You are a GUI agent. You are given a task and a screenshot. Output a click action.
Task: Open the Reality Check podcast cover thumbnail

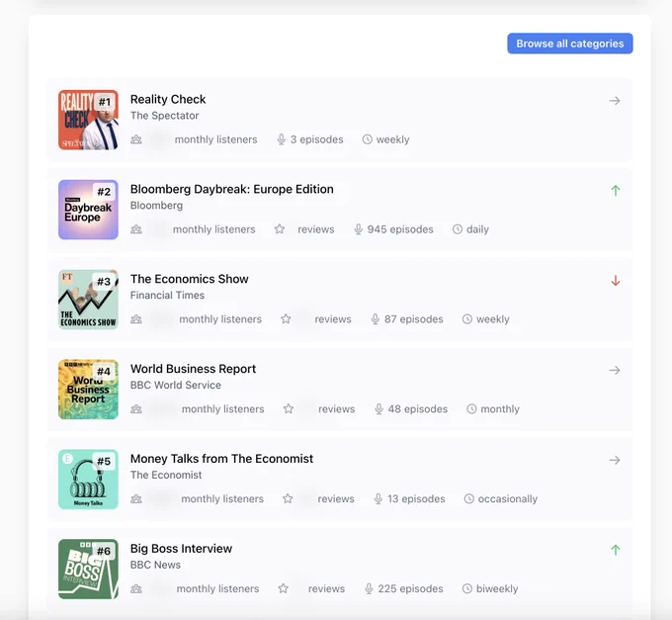[88, 120]
